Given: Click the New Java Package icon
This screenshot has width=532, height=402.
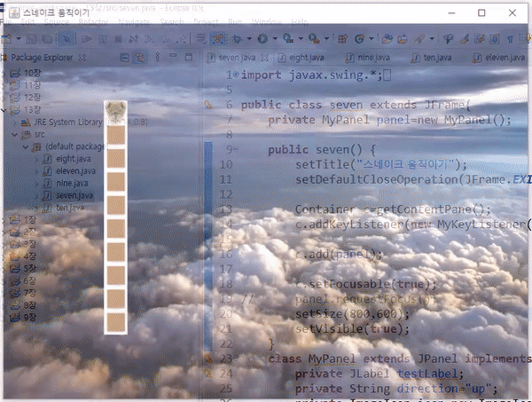Looking at the screenshot, I should [x=343, y=39].
